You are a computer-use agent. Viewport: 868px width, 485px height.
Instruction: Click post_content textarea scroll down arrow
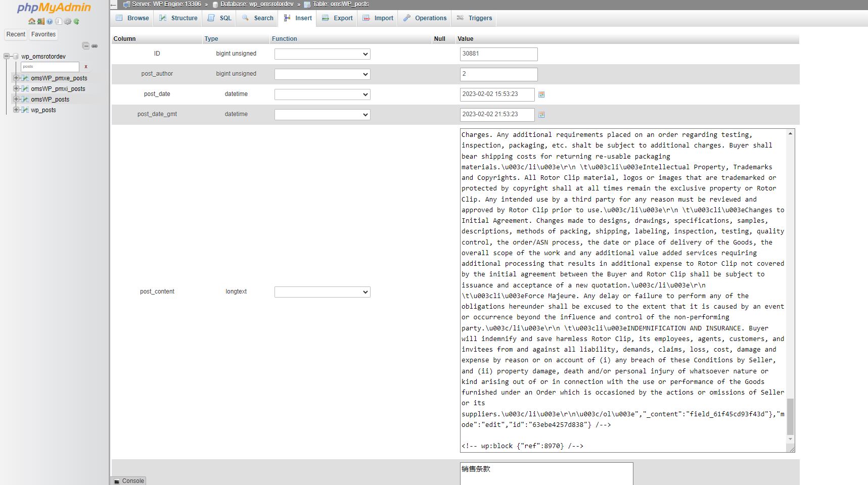tap(790, 439)
